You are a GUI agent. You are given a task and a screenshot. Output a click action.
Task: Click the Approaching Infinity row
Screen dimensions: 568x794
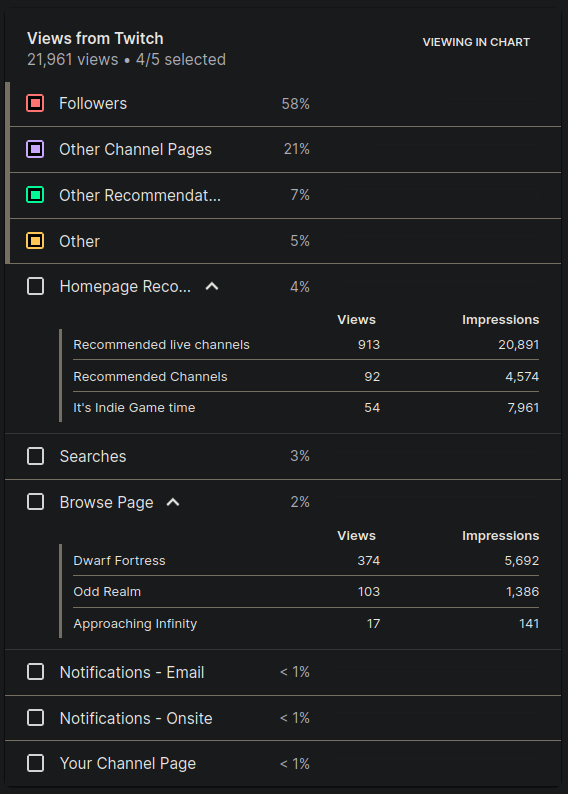tap(306, 623)
